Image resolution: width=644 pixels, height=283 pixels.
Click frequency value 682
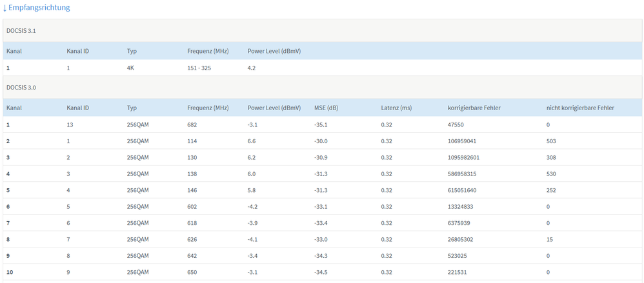[x=192, y=124]
